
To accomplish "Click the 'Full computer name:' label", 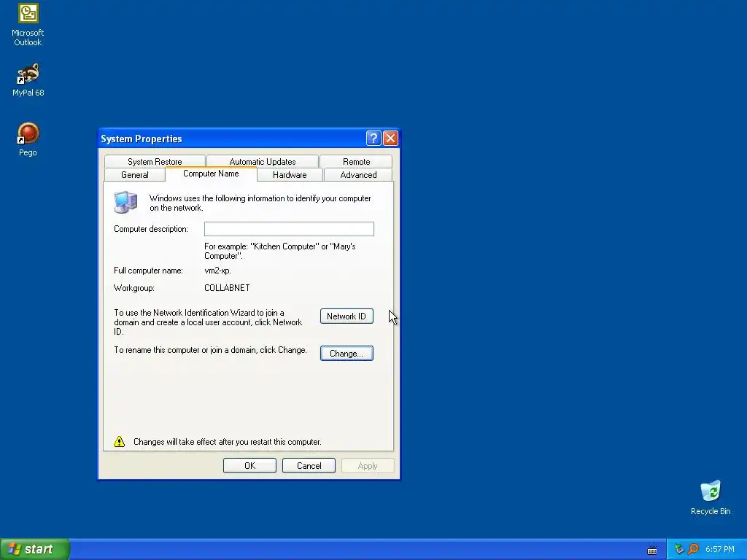I will (x=148, y=271).
